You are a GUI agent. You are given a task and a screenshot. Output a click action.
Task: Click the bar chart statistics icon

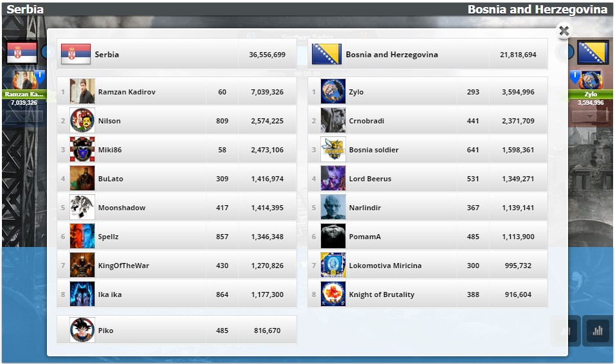pos(598,331)
